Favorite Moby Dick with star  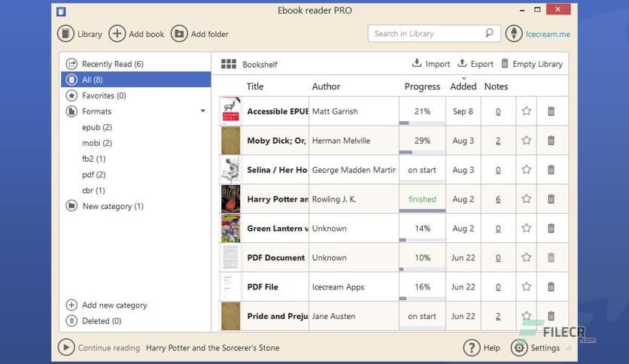pyautogui.click(x=527, y=141)
